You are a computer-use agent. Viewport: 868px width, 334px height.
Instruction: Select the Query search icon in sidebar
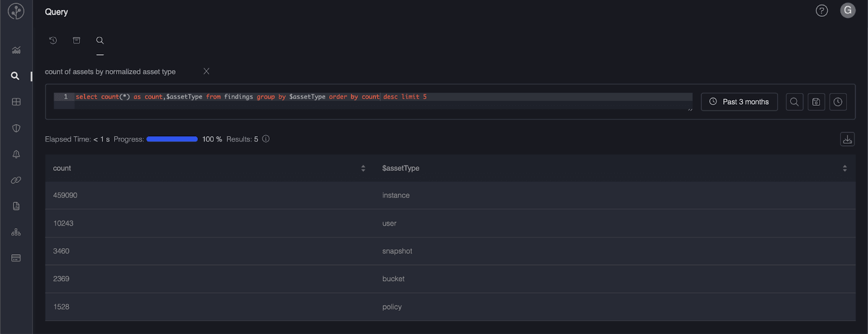[x=15, y=76]
